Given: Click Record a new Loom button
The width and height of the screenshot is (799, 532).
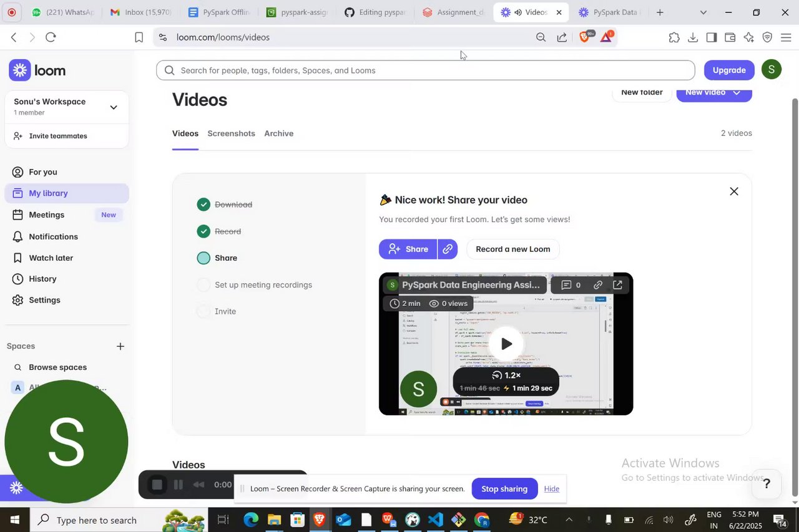Looking at the screenshot, I should (x=513, y=249).
